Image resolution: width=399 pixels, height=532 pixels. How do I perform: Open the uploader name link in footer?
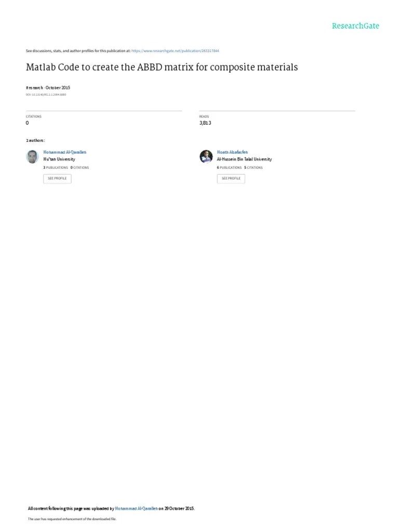137,509
